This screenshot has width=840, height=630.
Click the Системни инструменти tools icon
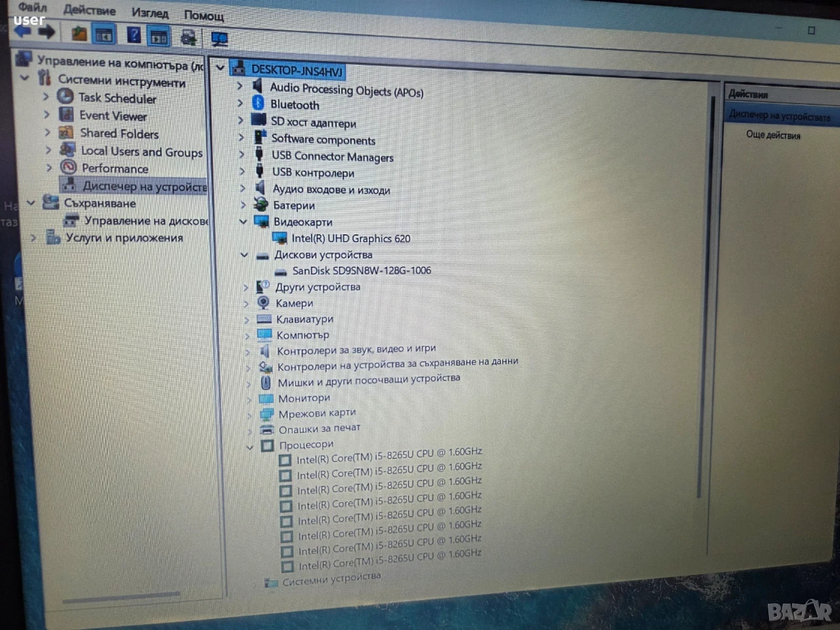point(44,78)
